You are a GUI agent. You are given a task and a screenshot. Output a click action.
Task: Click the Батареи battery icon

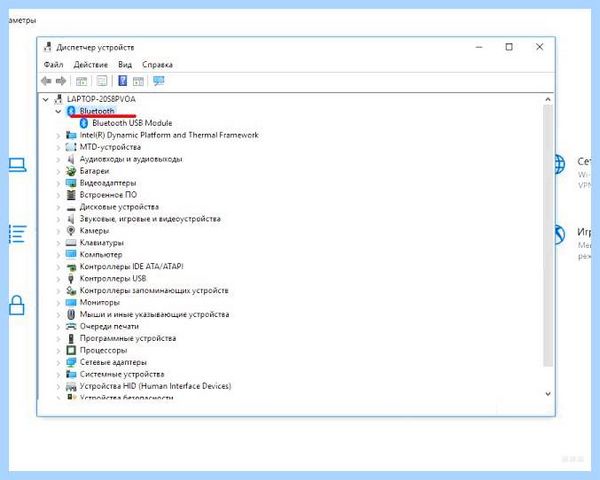coord(71,171)
